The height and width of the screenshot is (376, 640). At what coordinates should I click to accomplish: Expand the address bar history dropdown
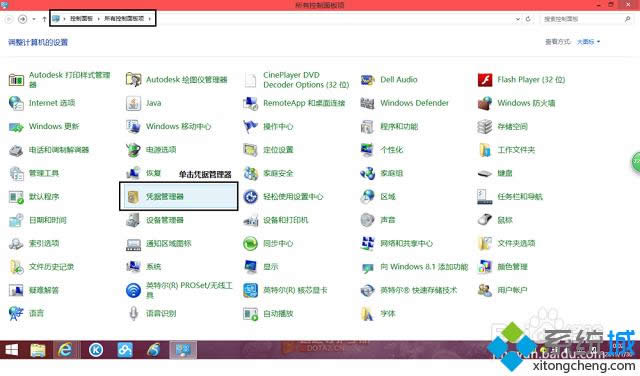518,19
